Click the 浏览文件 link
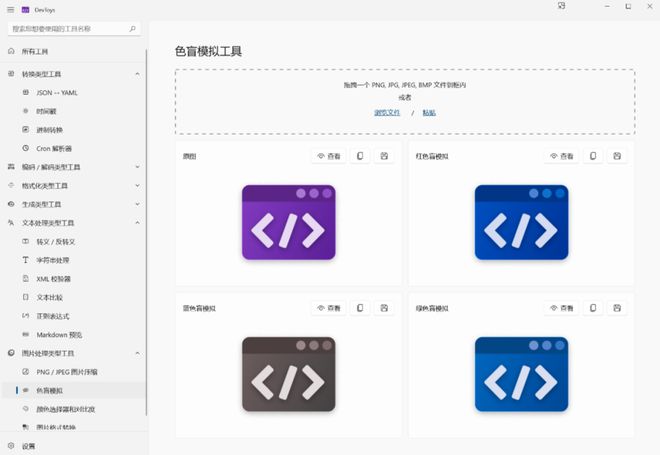Viewport: 660px width, 455px height. (387, 112)
